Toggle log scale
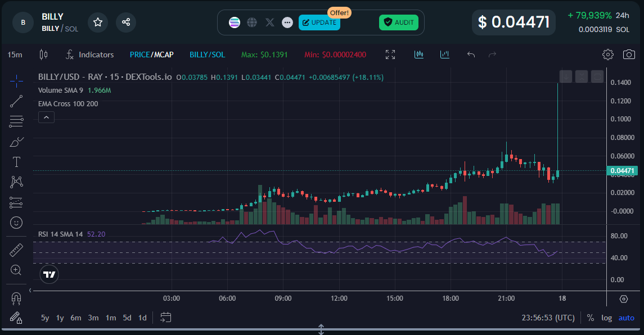This screenshot has height=335, width=644. 607,318
